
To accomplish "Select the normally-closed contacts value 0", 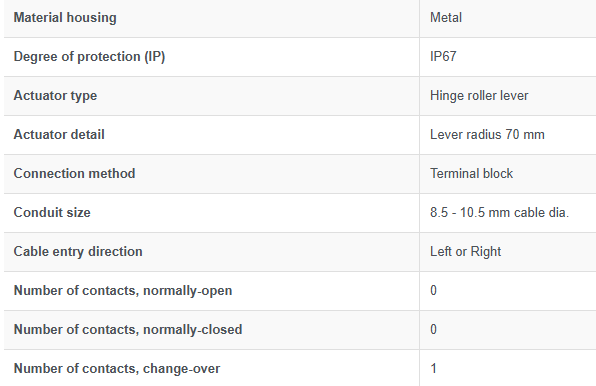I will tap(433, 329).
